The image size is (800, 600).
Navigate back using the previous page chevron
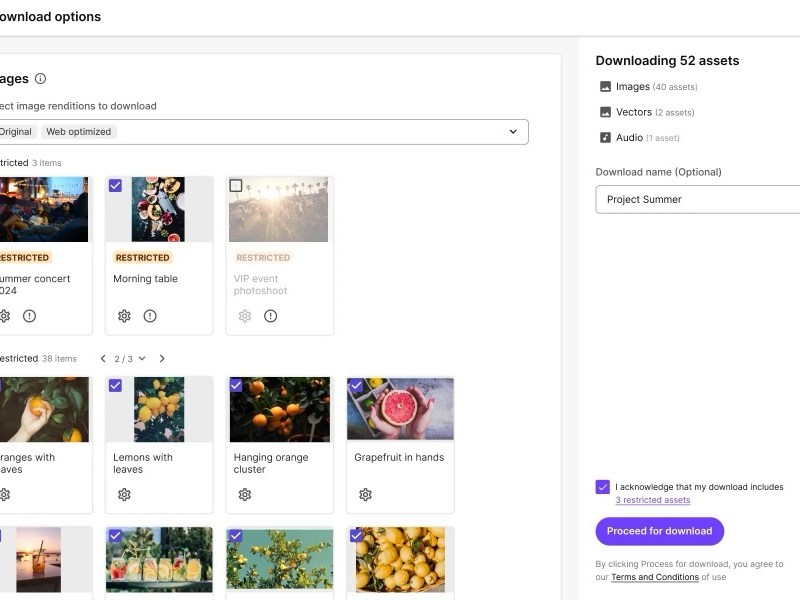click(103, 357)
